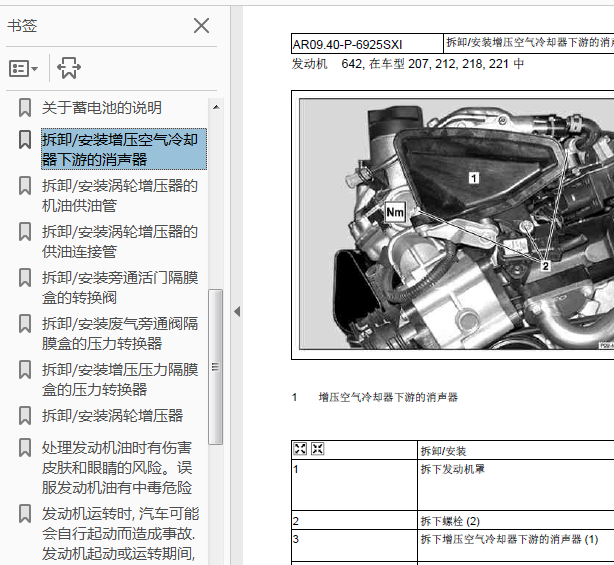Click legend text 增压空气冷却器下游的消声器

pos(388,397)
